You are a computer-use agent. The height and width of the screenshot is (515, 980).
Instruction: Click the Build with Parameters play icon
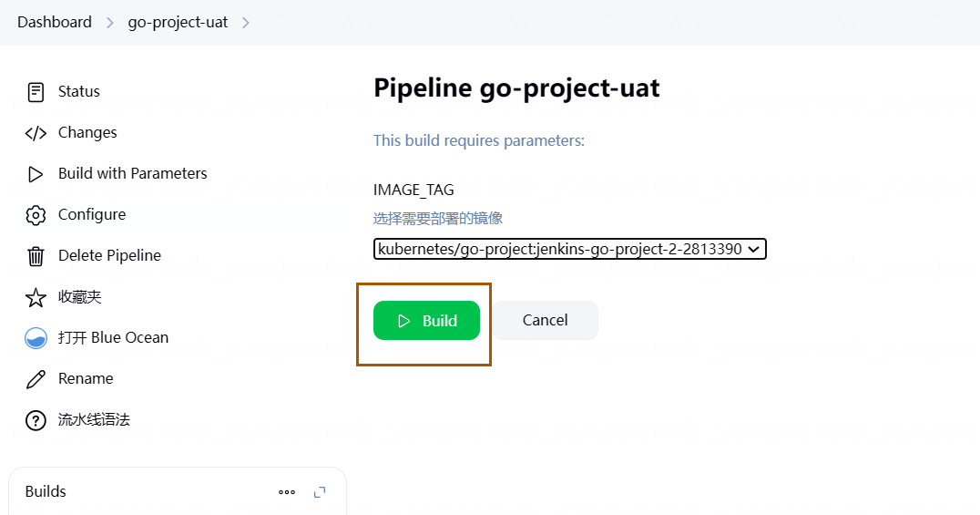[36, 174]
